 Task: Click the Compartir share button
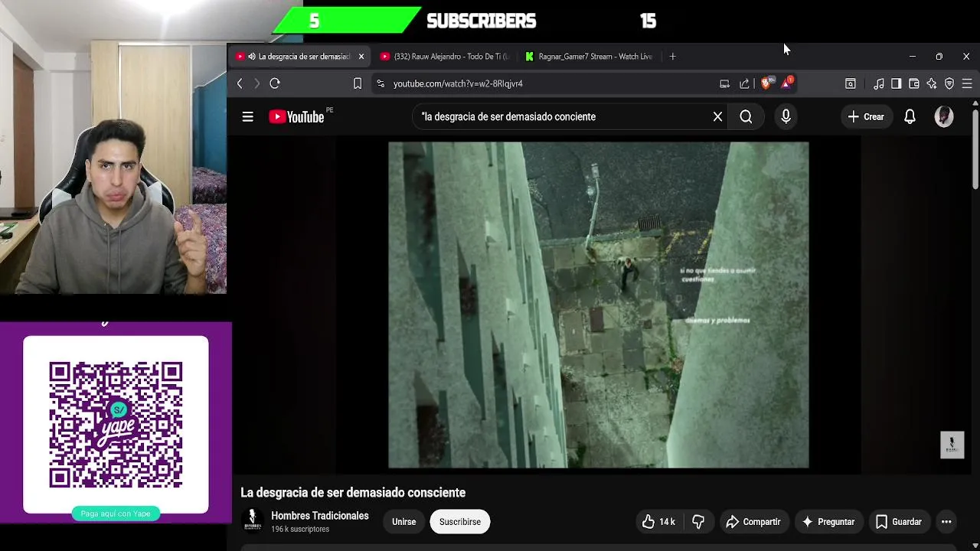point(753,522)
